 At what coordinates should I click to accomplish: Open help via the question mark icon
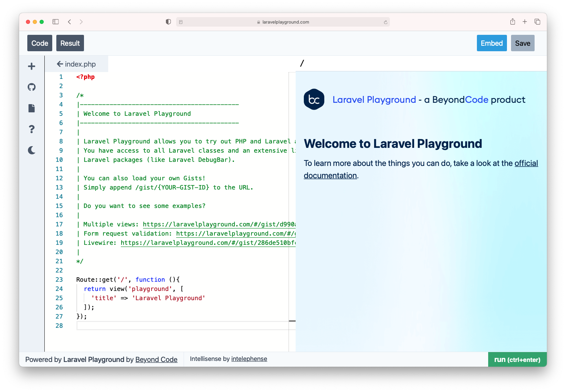(32, 129)
